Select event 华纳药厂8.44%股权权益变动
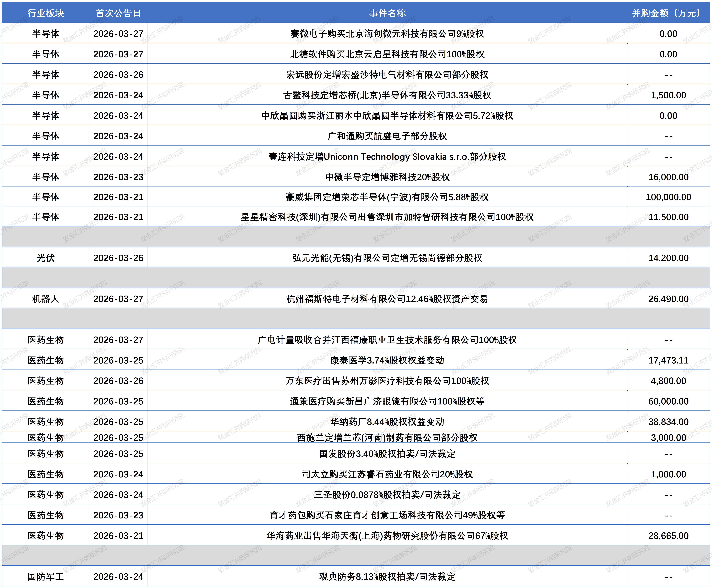The height and width of the screenshot is (588, 712). 387,422
